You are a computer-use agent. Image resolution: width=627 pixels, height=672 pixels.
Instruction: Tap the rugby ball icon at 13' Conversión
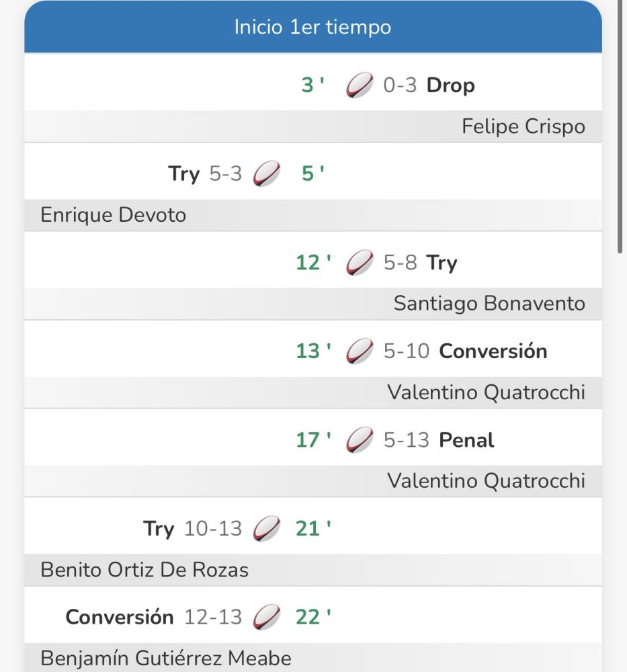coord(360,351)
